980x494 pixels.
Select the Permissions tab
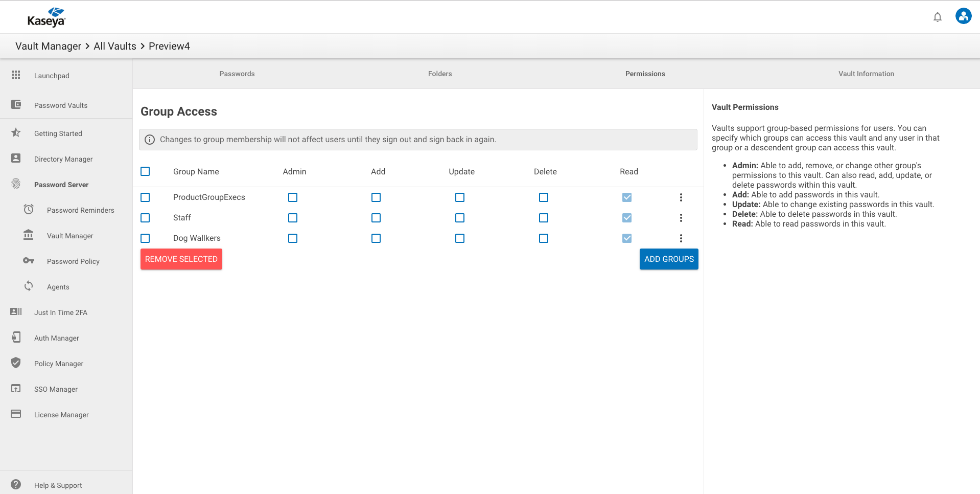point(645,74)
